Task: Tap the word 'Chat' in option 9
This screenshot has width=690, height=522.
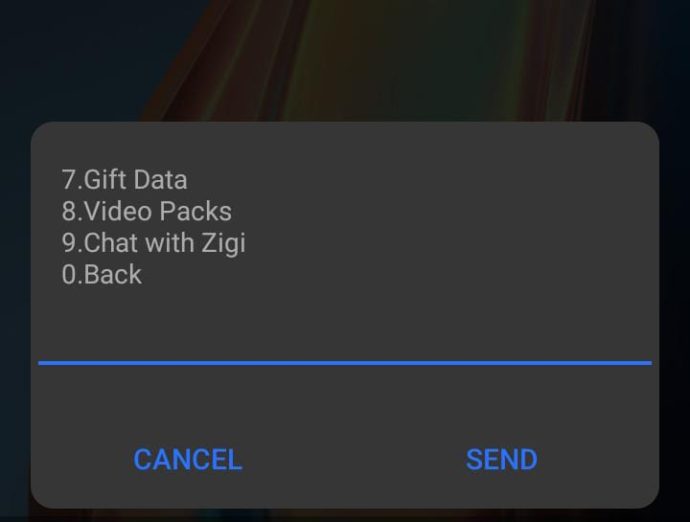Action: (110, 243)
